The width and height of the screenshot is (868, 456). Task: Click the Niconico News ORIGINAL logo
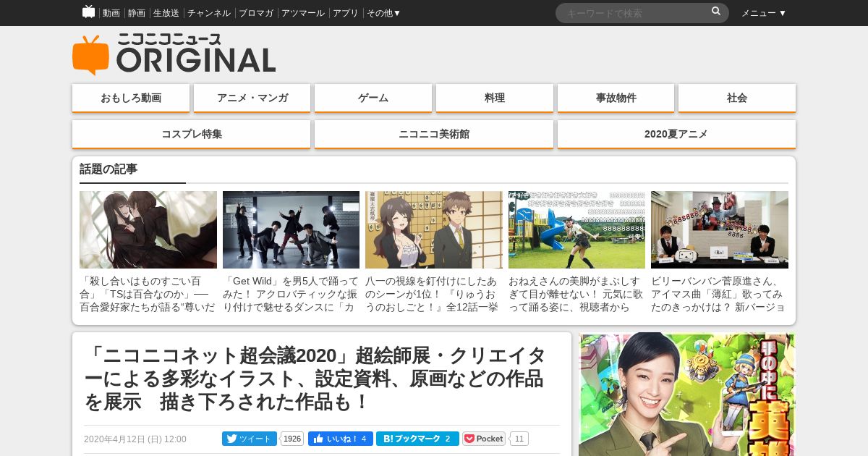click(x=174, y=54)
